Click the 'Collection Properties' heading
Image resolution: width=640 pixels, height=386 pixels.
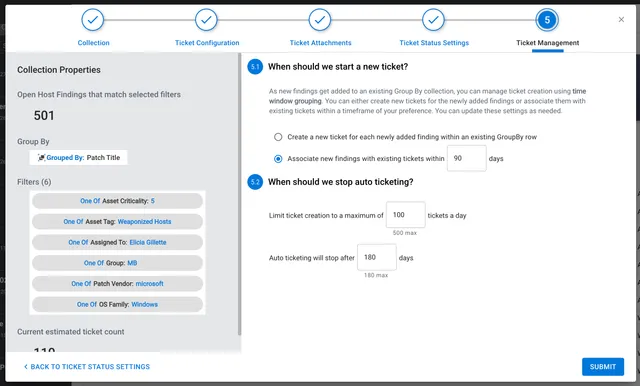[x=59, y=70]
